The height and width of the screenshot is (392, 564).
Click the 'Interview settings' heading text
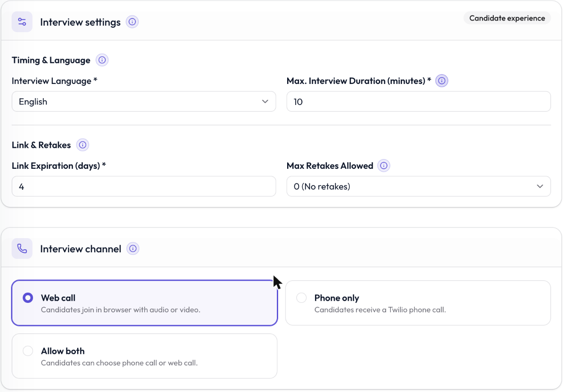tap(81, 22)
